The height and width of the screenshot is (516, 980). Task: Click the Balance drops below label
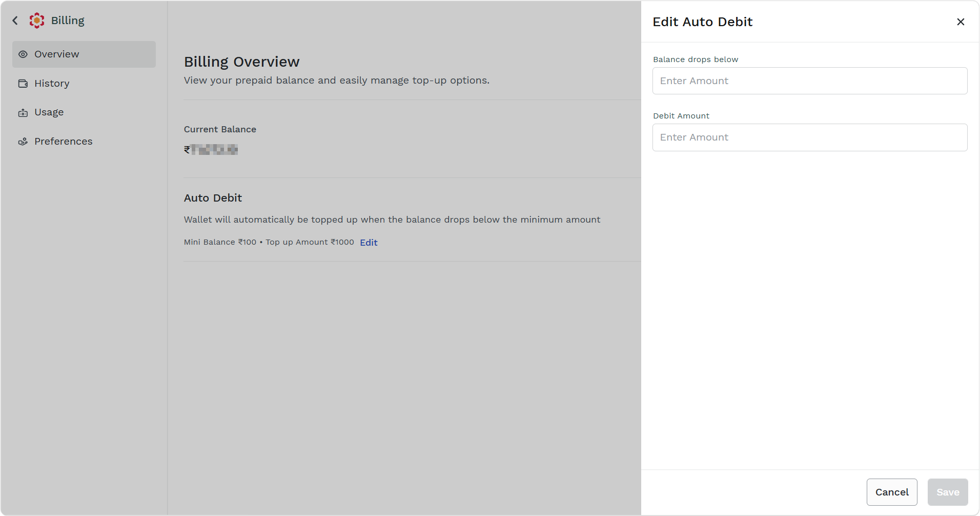tap(696, 59)
